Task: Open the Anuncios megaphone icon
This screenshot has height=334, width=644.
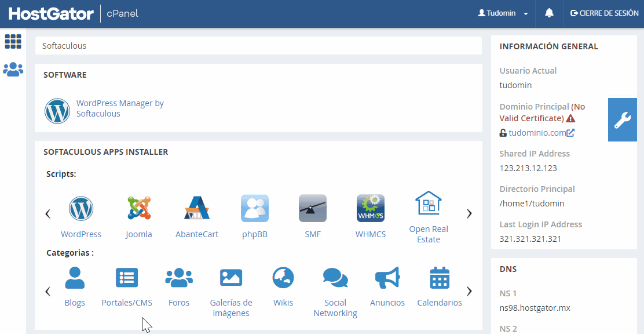Action: (x=387, y=278)
